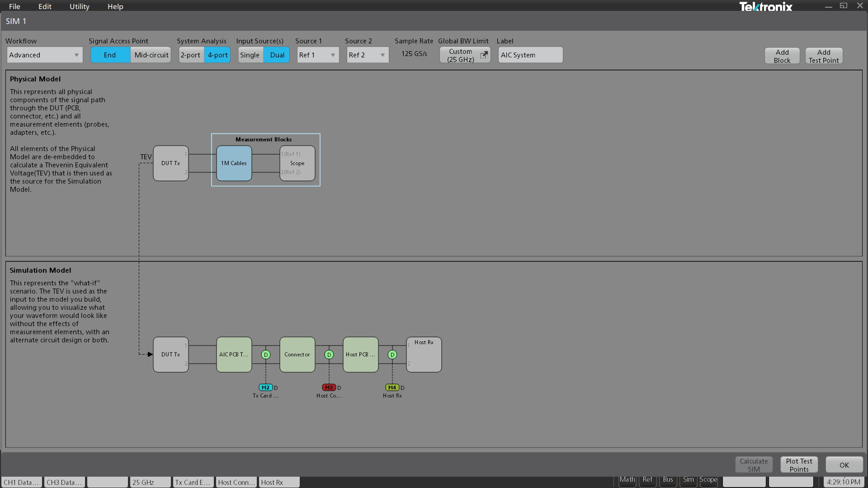Viewport: 868px width, 488px height.
Task: Expand the Source 1 dropdown
Action: [x=318, y=55]
